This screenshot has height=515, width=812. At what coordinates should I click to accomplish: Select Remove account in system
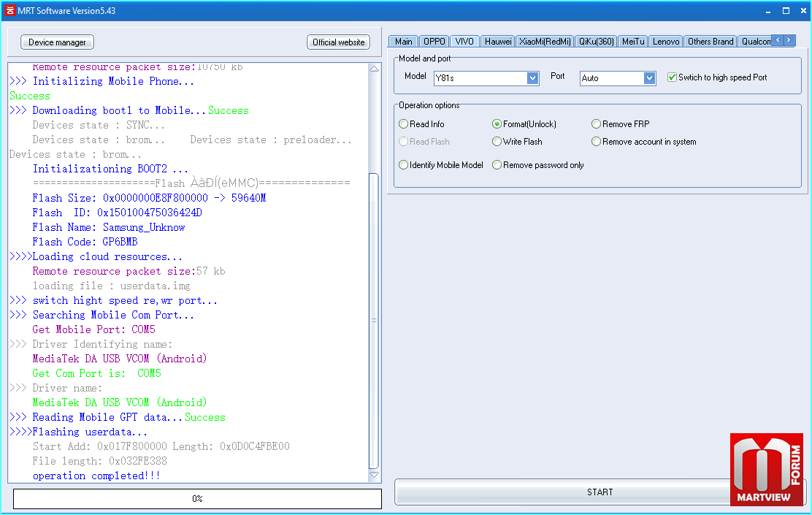[x=644, y=142]
